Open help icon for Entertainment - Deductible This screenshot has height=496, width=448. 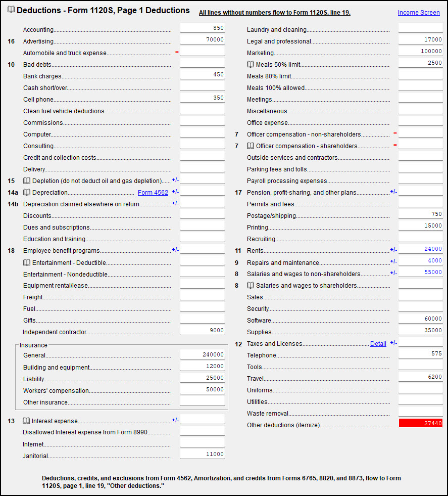[x=27, y=262]
